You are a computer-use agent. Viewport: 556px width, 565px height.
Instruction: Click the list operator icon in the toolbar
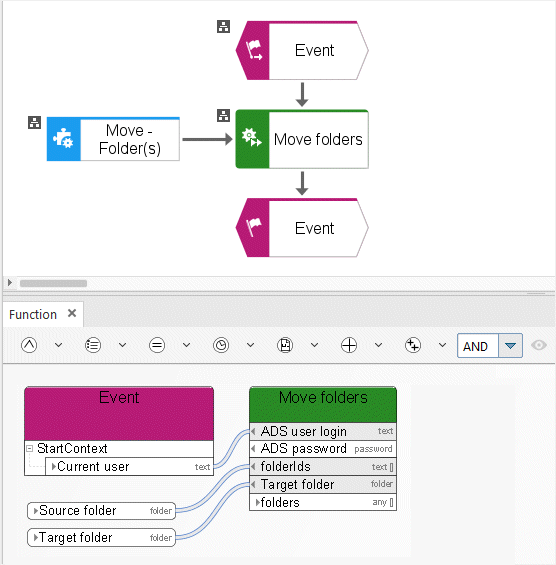pos(93,345)
